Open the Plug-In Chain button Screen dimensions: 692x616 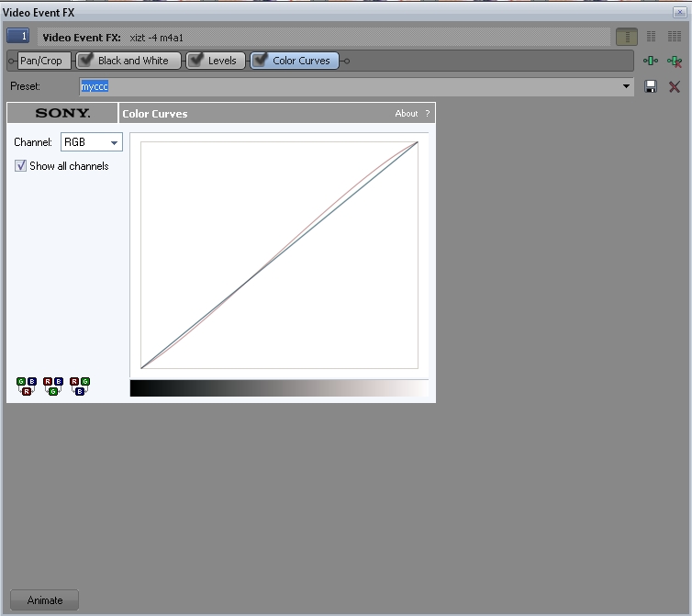[x=651, y=61]
